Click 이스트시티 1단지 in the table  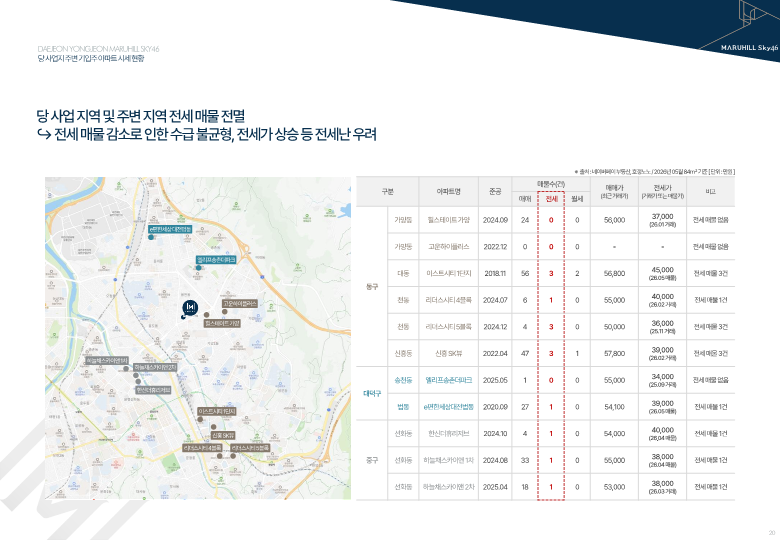[x=449, y=273]
